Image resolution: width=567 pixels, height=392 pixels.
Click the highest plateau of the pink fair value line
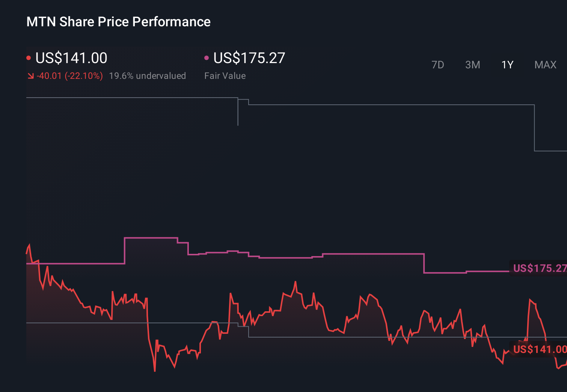pyautogui.click(x=151, y=238)
